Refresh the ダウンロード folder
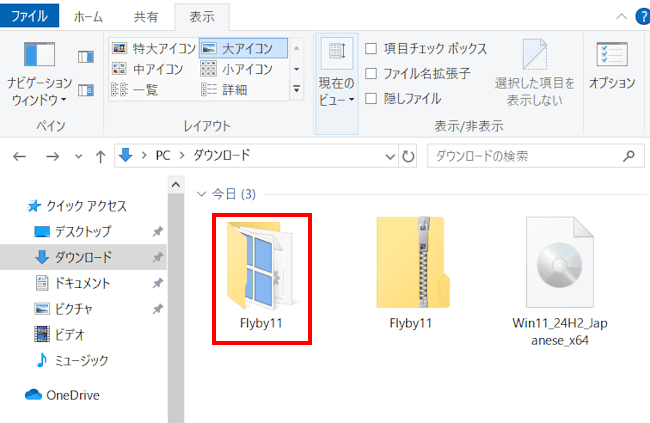The height and width of the screenshot is (423, 650). click(x=408, y=156)
